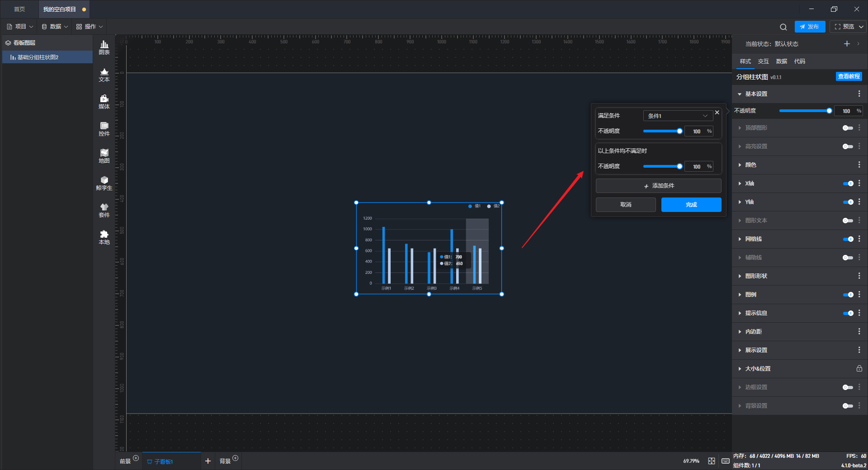Open the 满足条件 dropdown showing 条件1
The width and height of the screenshot is (868, 470).
click(x=678, y=116)
